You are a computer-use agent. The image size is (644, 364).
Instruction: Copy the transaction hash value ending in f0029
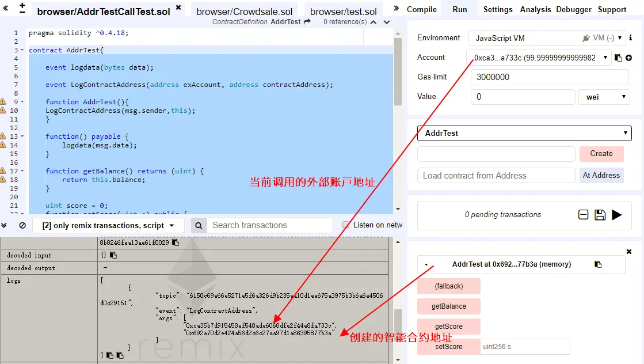click(x=176, y=242)
